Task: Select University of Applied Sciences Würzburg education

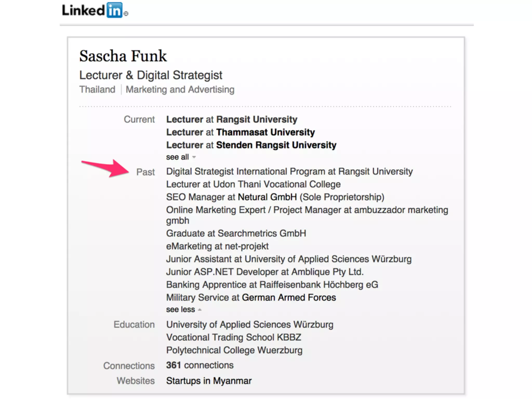Action: coord(250,325)
